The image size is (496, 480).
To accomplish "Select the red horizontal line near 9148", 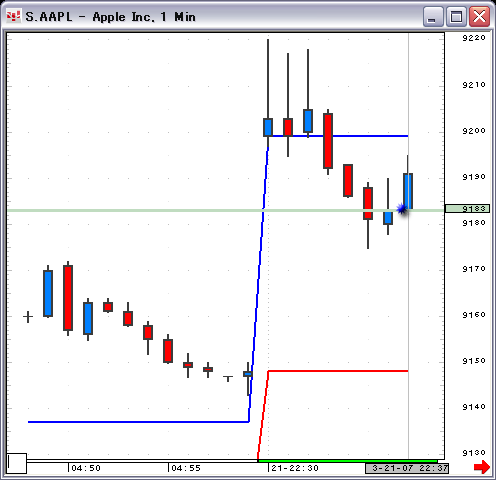I will click(338, 371).
